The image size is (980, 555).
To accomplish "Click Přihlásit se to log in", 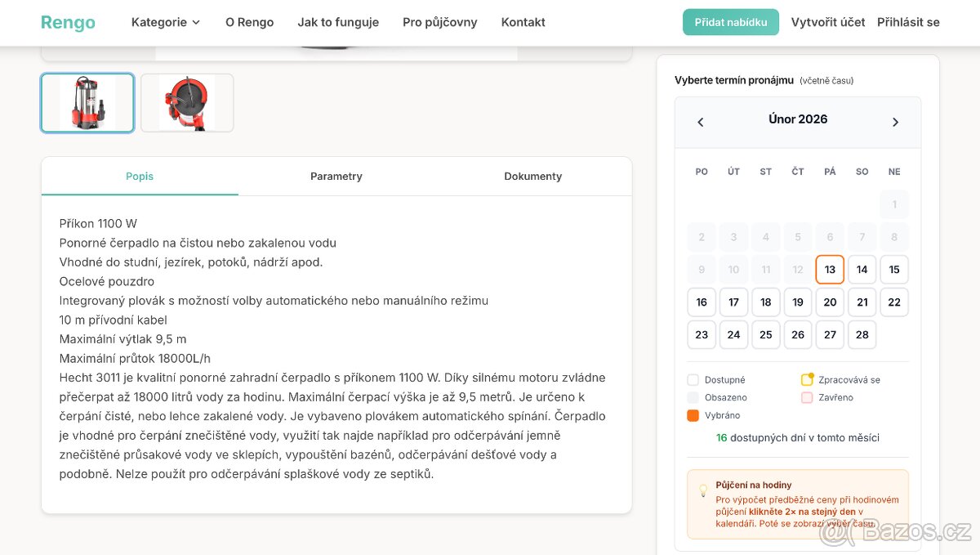I will [908, 22].
